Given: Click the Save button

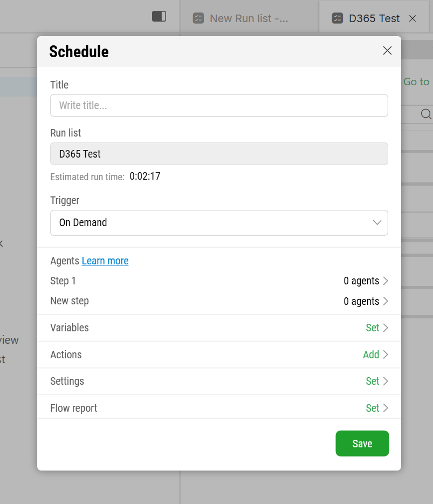Looking at the screenshot, I should (362, 444).
